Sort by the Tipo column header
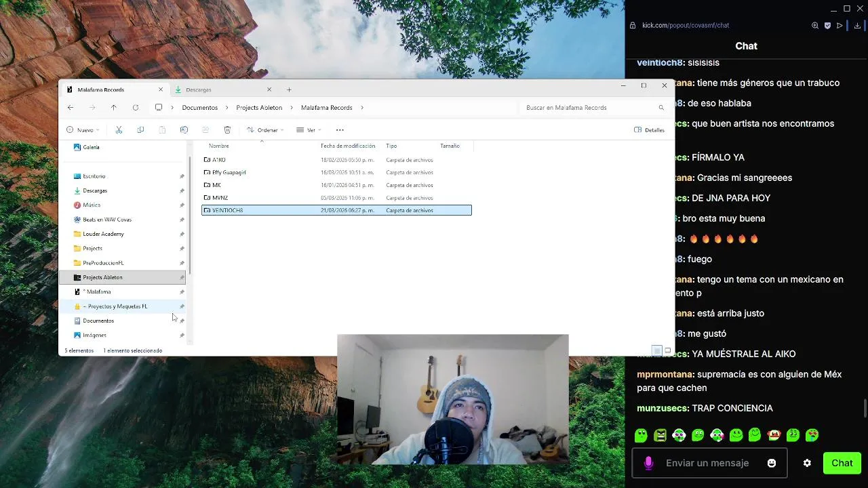Screen dimensions: 868x488 [x=391, y=146]
